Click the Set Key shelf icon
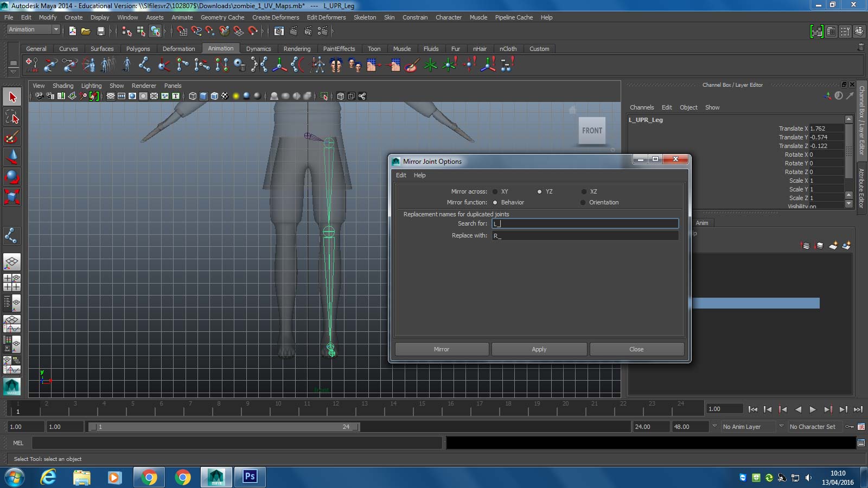The height and width of the screenshot is (488, 868). click(31, 65)
